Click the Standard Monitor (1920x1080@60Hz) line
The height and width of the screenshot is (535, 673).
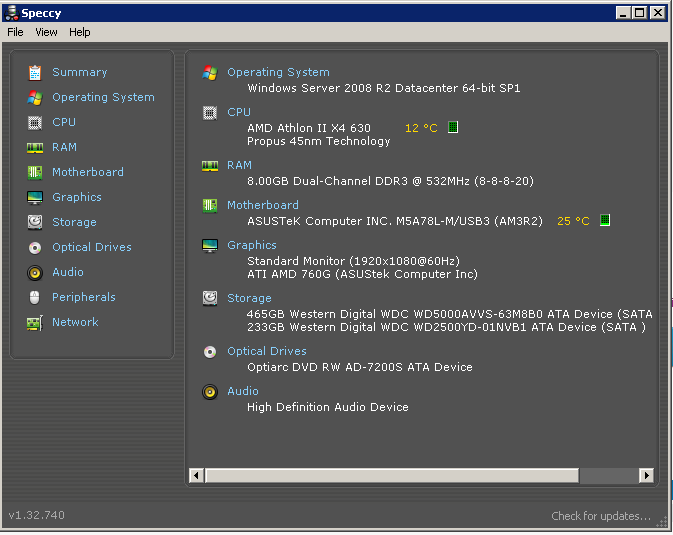pos(354,261)
